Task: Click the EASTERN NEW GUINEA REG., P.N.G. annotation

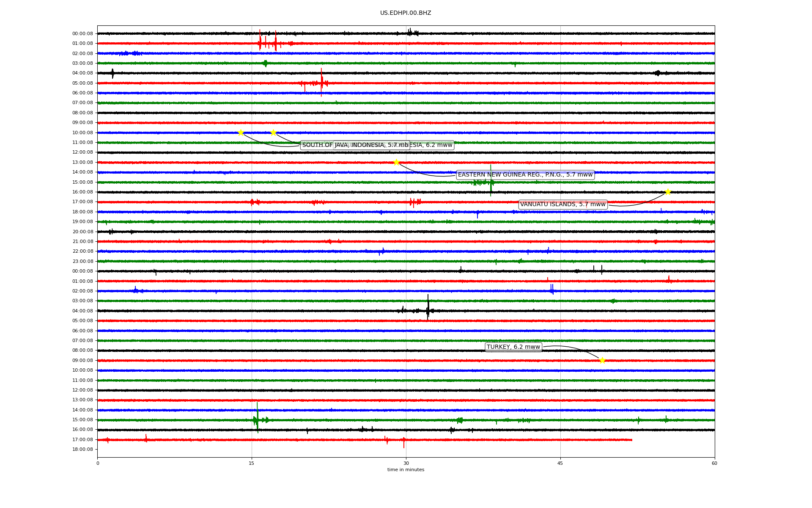Action: tap(525, 175)
